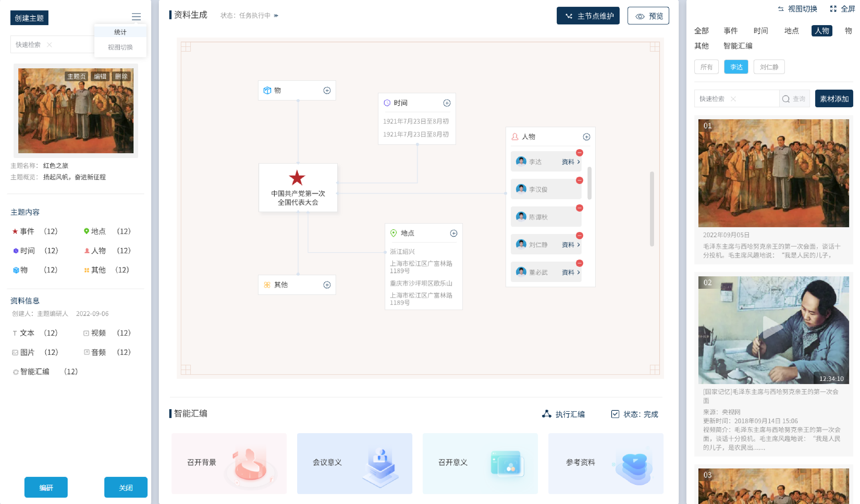Click the 人物 card list scrollbar
Viewport: 860px width, 504px height.
[589, 183]
